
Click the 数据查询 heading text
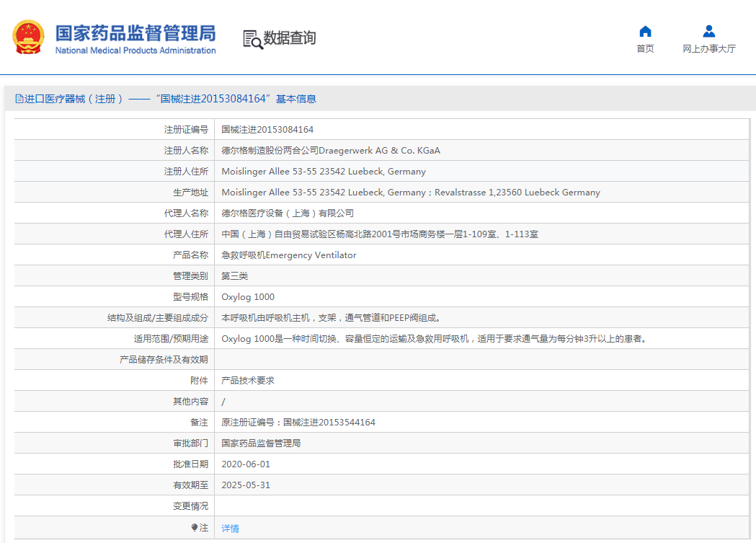tap(289, 38)
